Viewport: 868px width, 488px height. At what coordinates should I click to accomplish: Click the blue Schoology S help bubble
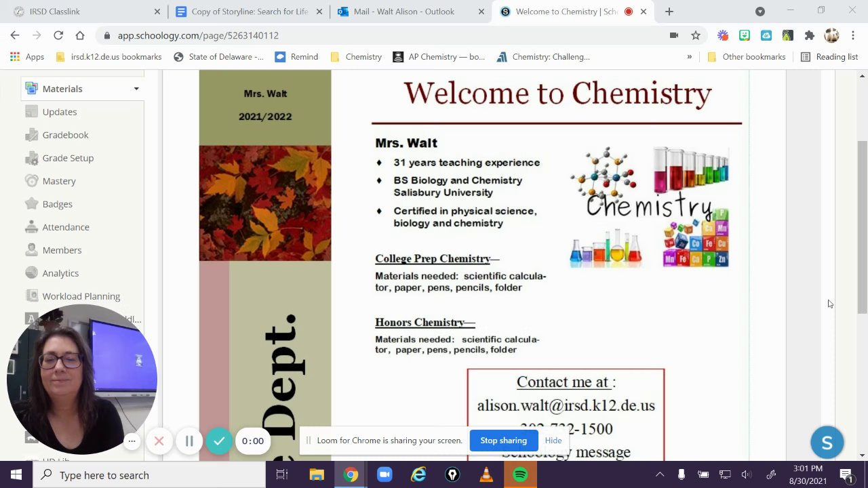[827, 443]
